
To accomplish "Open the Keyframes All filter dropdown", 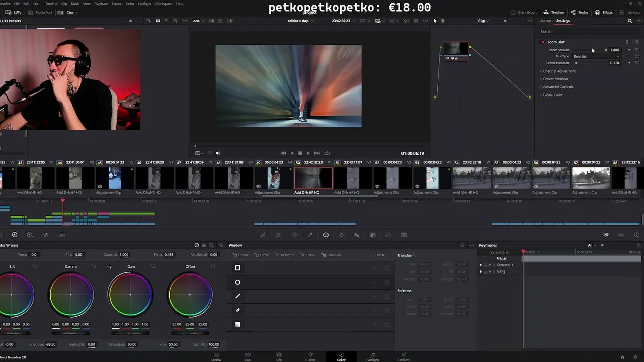I will click(x=592, y=245).
